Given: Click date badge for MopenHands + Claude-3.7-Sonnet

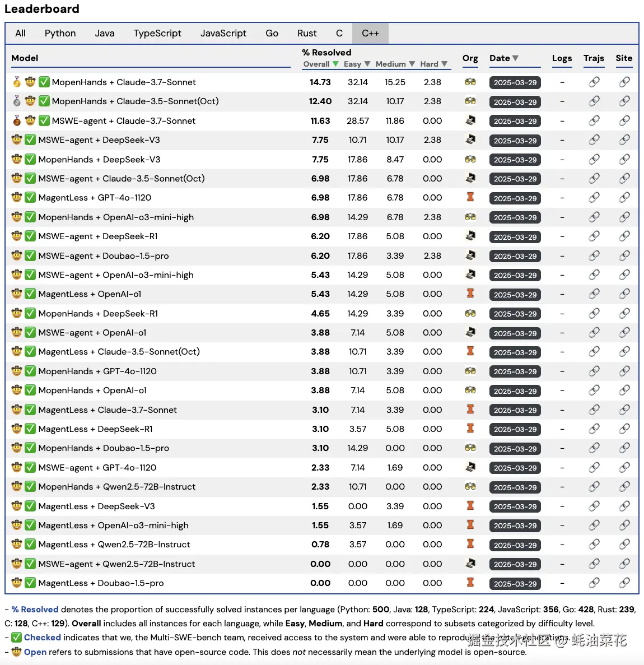Looking at the screenshot, I should (x=515, y=82).
